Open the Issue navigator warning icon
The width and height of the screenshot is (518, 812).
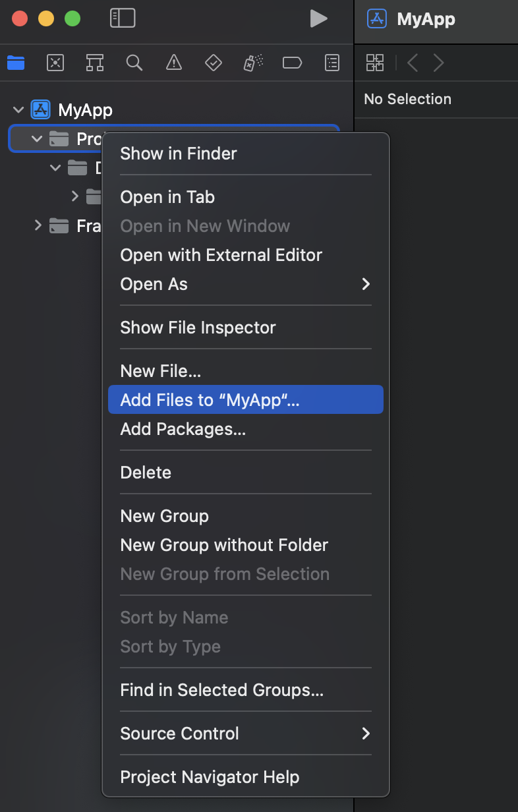174,63
